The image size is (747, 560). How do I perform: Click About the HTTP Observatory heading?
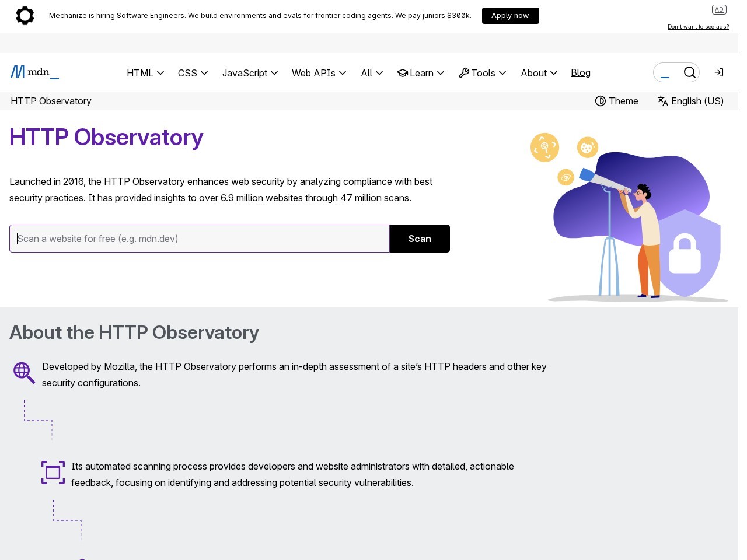click(134, 332)
